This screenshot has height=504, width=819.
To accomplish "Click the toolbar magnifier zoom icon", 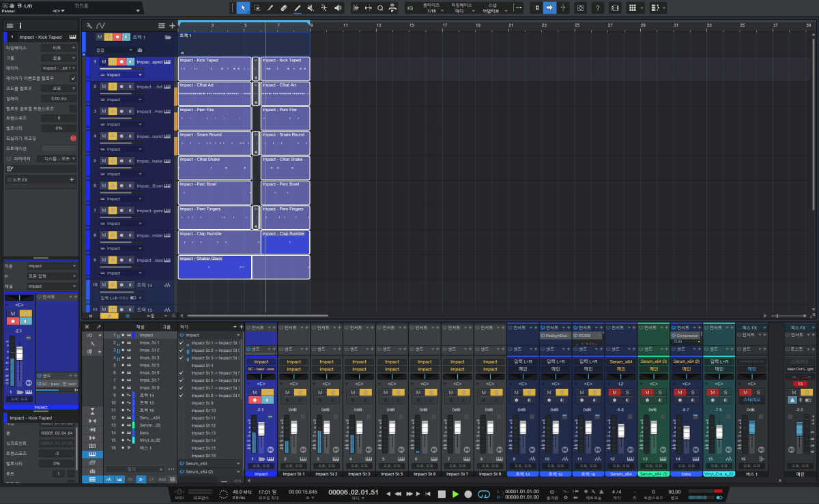I will [x=380, y=8].
